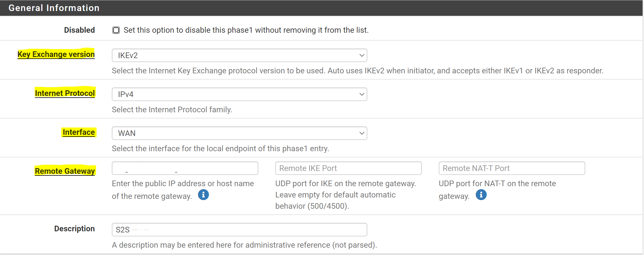Open the Interface WAN dropdown
Screen dimensions: 644x255
pos(239,133)
